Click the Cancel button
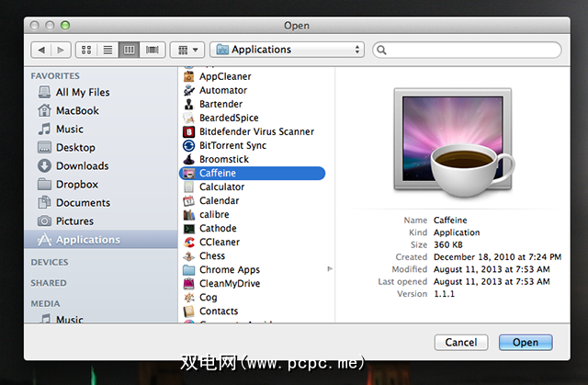 point(461,342)
